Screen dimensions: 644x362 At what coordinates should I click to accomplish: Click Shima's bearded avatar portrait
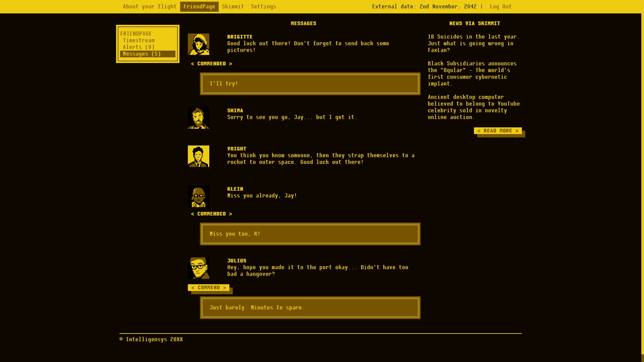[198, 118]
